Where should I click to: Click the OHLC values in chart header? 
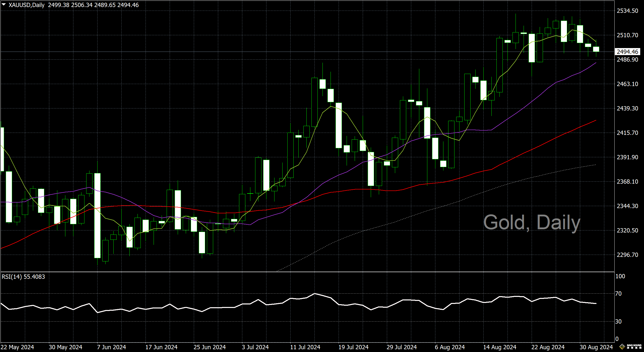click(93, 5)
